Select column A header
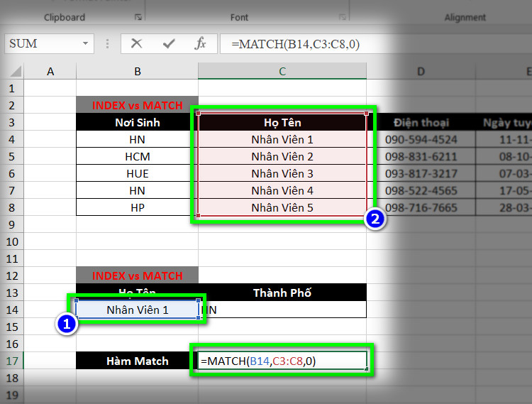Screen dimensions: 532x404 coord(50,71)
